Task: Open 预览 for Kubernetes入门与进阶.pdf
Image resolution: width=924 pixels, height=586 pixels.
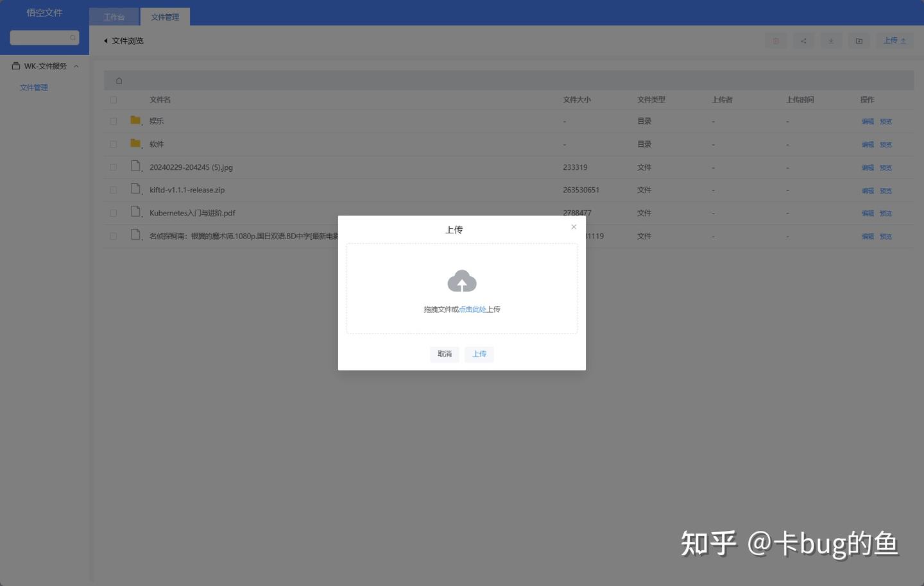Action: pos(885,213)
